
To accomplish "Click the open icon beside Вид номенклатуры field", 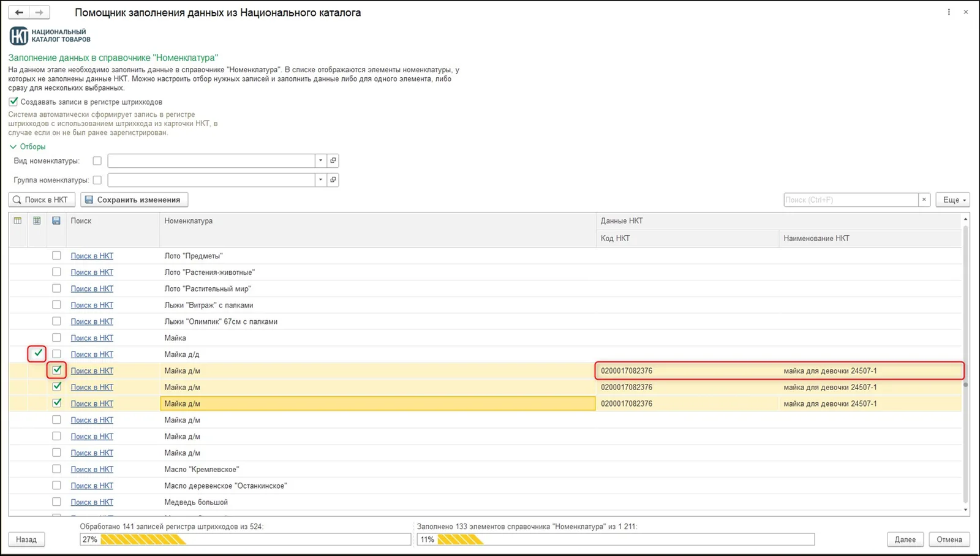I will point(333,161).
